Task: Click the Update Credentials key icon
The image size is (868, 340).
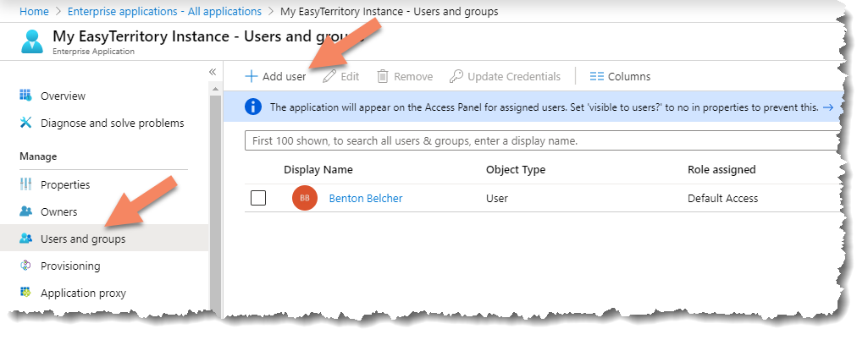Action: click(x=456, y=76)
